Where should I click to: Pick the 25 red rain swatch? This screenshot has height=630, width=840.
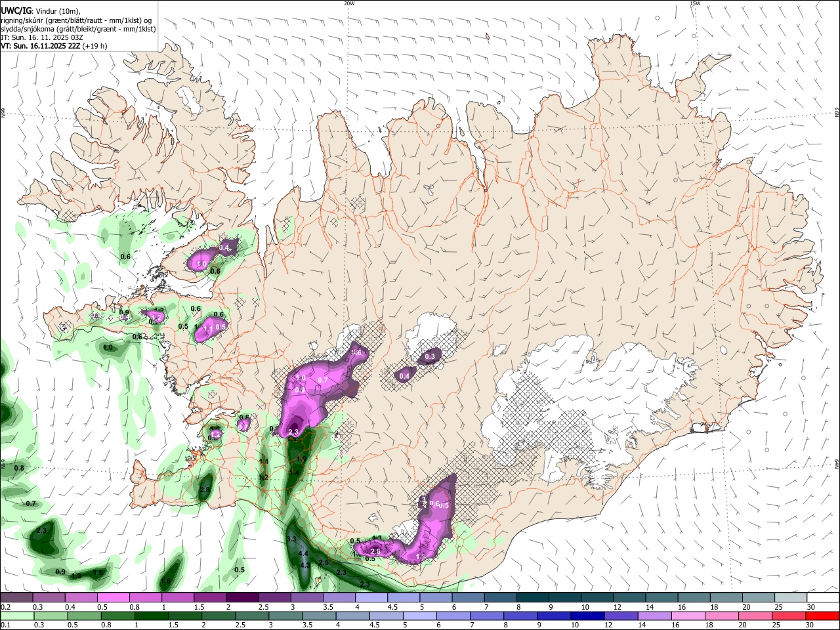[789, 616]
